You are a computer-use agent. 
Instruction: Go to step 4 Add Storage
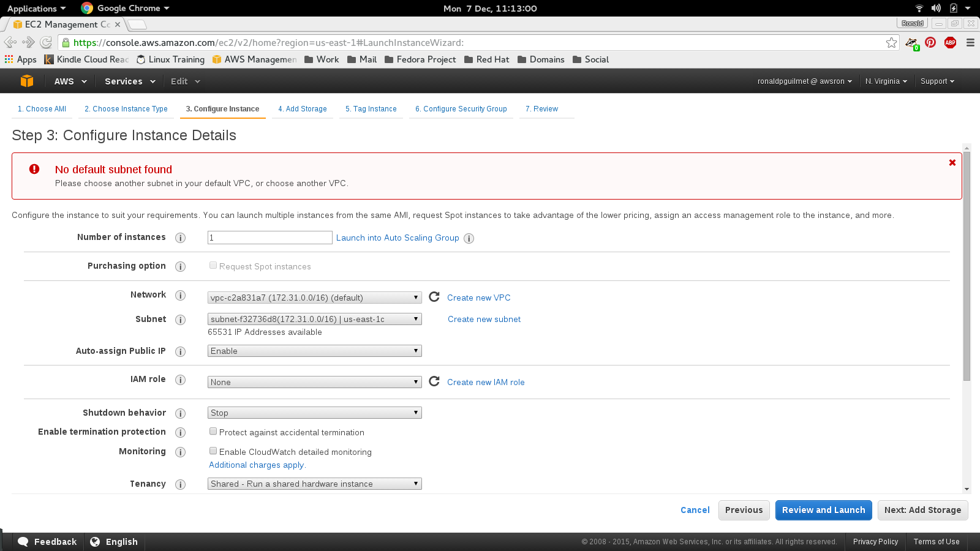point(303,109)
